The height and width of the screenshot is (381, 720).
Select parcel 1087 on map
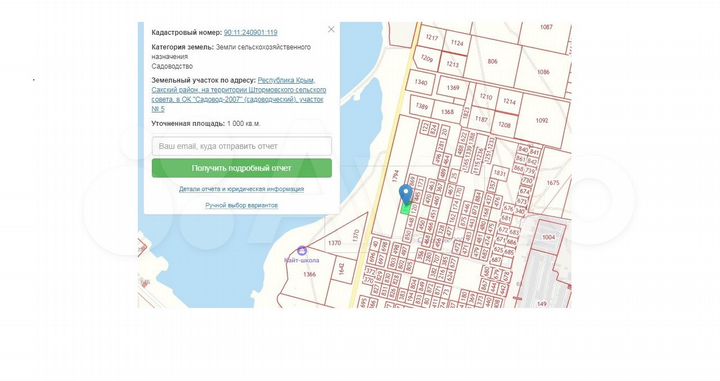point(546,28)
